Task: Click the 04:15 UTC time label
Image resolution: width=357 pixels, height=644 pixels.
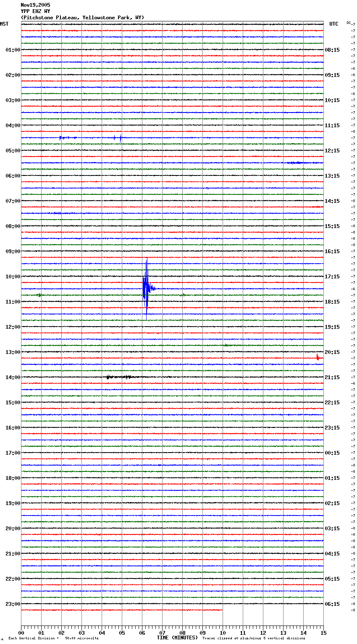Action: click(332, 554)
